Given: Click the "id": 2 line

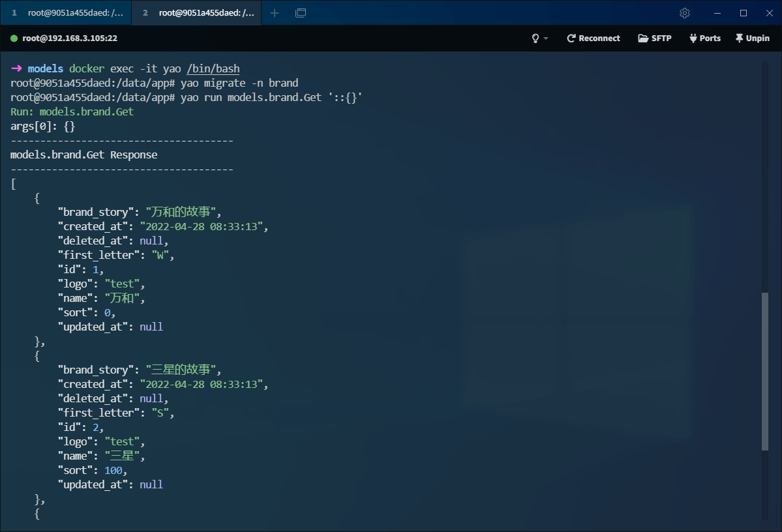Looking at the screenshot, I should click(81, 427).
